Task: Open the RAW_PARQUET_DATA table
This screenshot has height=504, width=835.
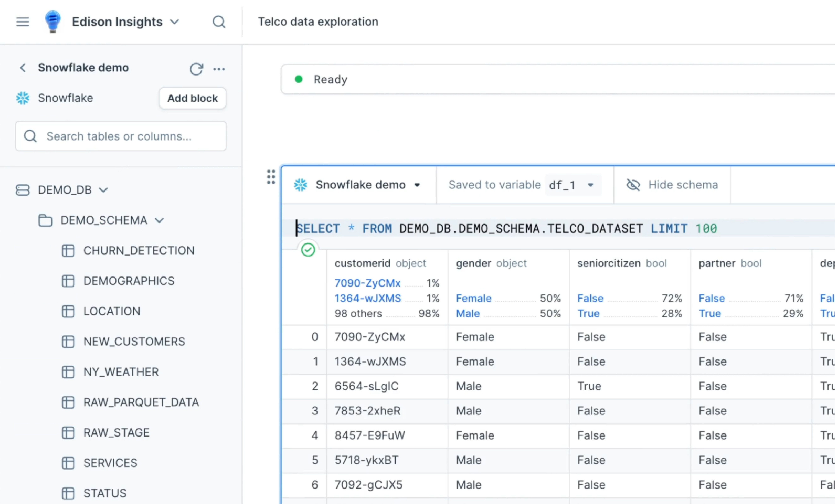Action: pos(141,402)
